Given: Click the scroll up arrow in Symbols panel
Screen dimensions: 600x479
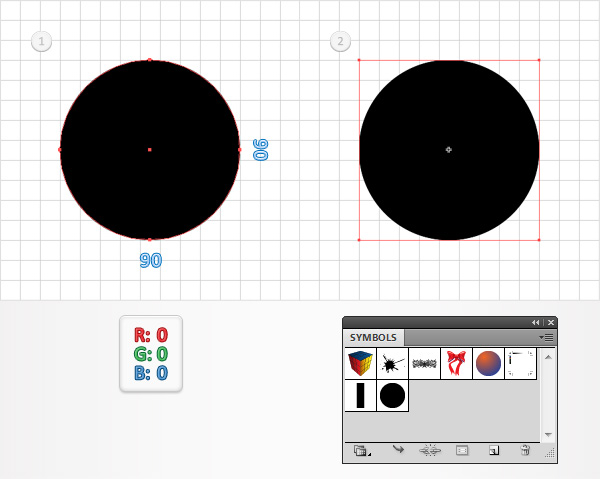Looking at the screenshot, I should point(548,357).
